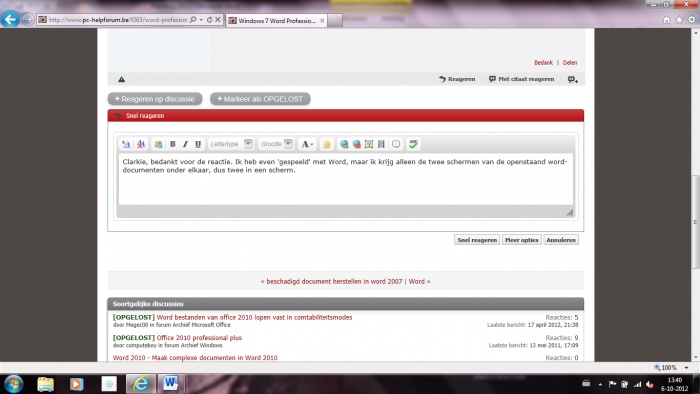Click the remove text formatting icon
This screenshot has width=700, height=394.
[141, 144]
